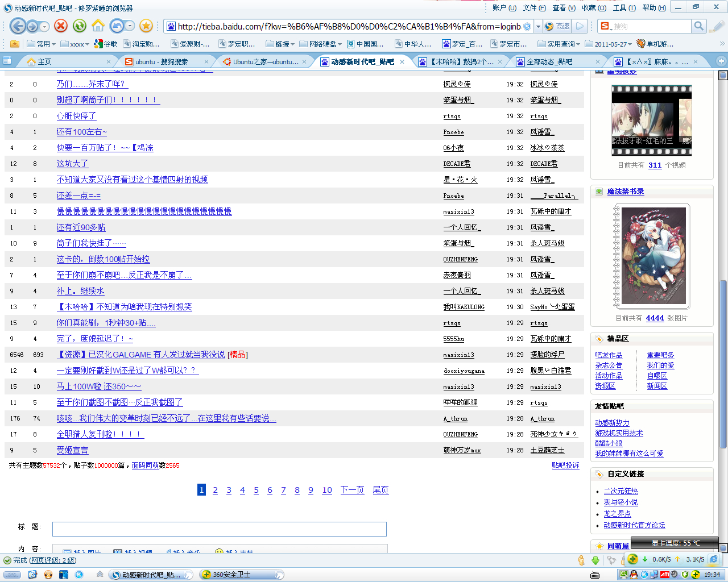Open the address bar URL dropdown
Viewport: 728px width, 582px height.
tap(538, 26)
